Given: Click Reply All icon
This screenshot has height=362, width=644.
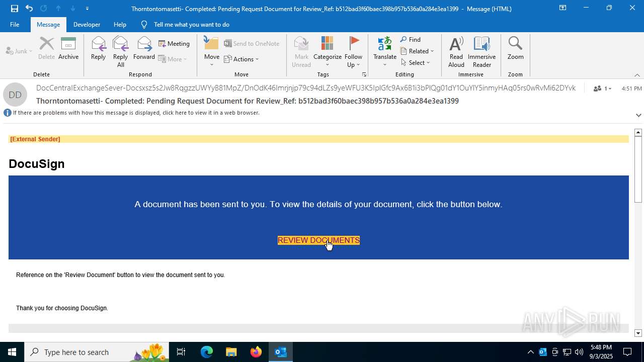Looking at the screenshot, I should pyautogui.click(x=120, y=52).
